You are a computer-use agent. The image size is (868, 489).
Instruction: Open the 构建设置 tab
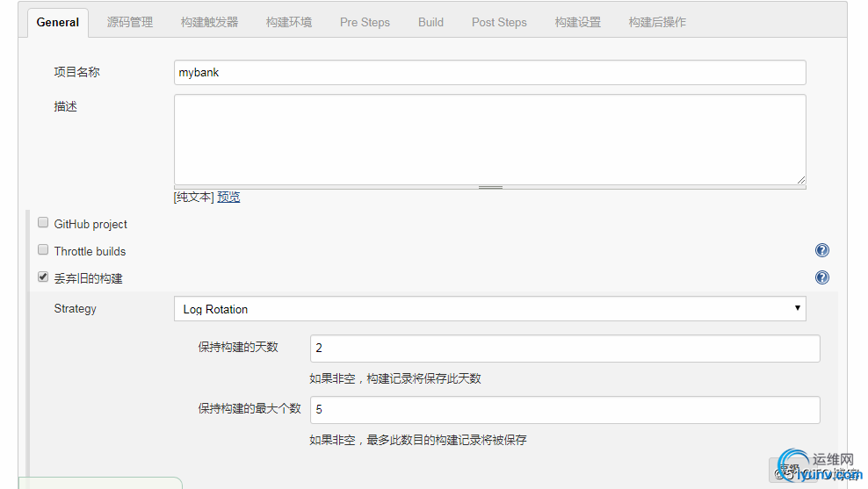(x=578, y=23)
